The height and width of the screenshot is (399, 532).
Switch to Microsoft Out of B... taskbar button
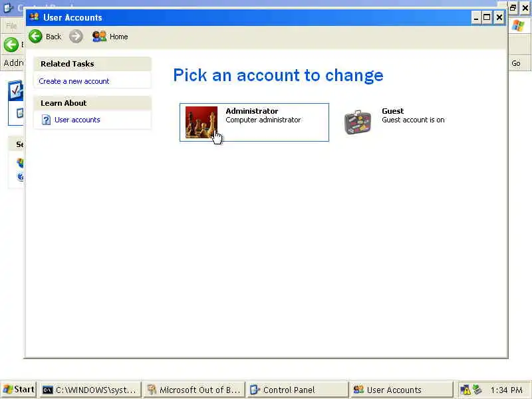coord(194,390)
